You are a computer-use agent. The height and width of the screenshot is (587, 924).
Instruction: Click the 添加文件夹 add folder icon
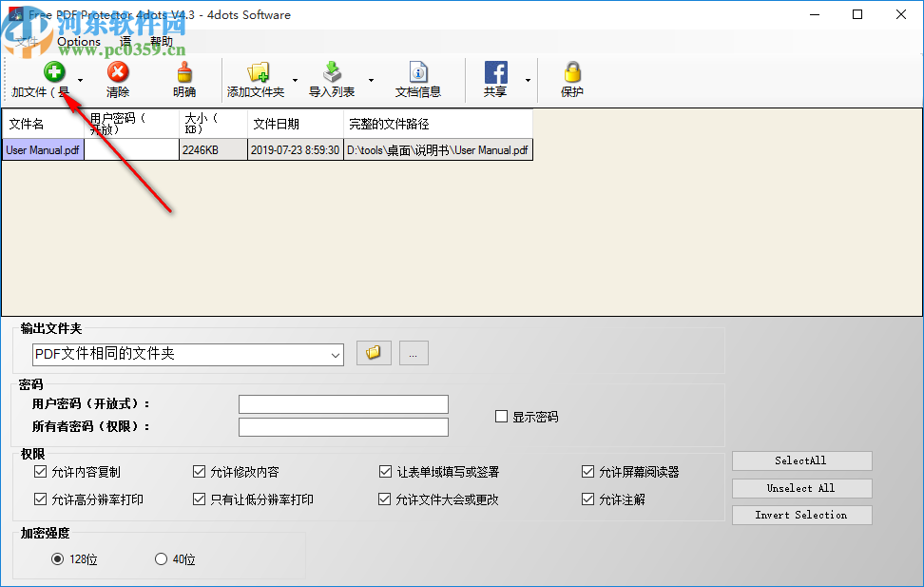click(x=259, y=71)
